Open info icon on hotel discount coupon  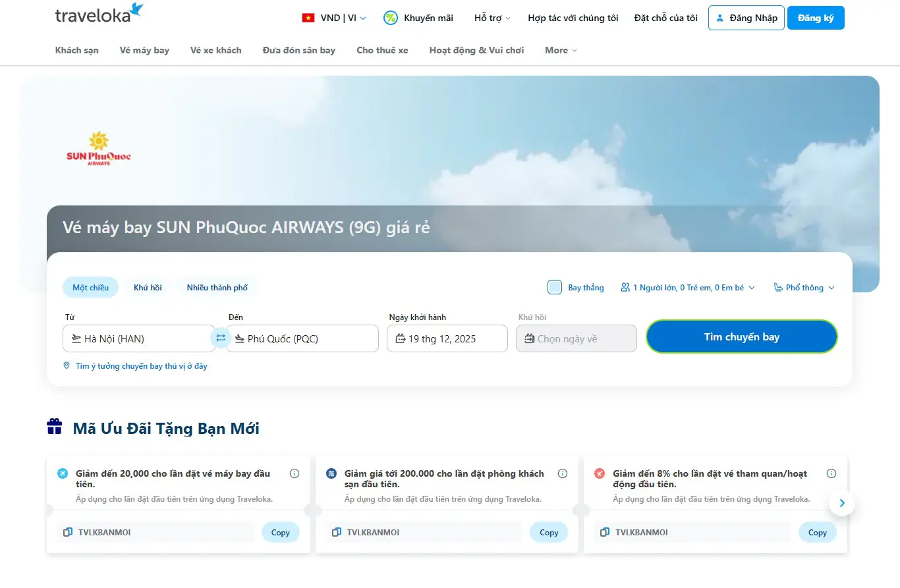563,473
